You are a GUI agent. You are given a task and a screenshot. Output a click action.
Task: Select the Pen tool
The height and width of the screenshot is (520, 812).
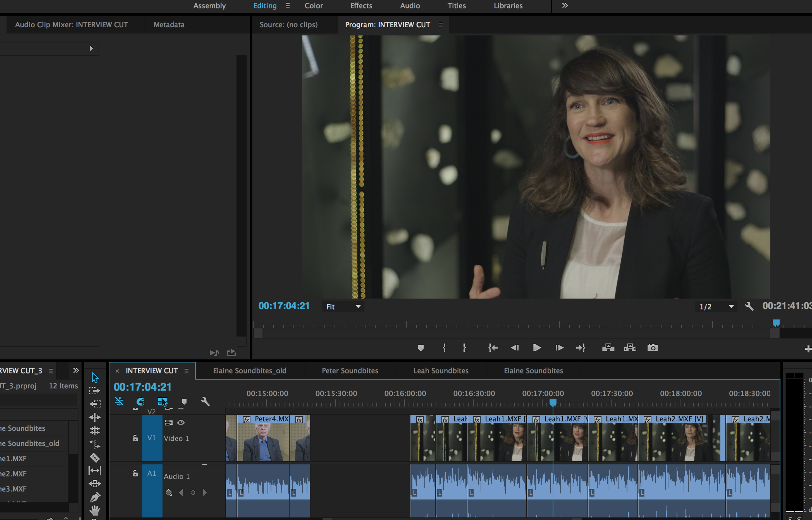click(95, 497)
